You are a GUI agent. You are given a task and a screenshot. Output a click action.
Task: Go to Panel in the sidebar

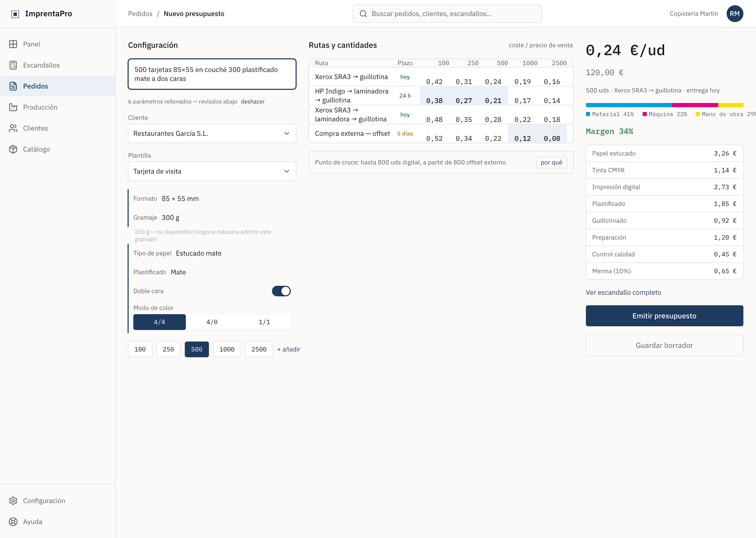click(57, 44)
